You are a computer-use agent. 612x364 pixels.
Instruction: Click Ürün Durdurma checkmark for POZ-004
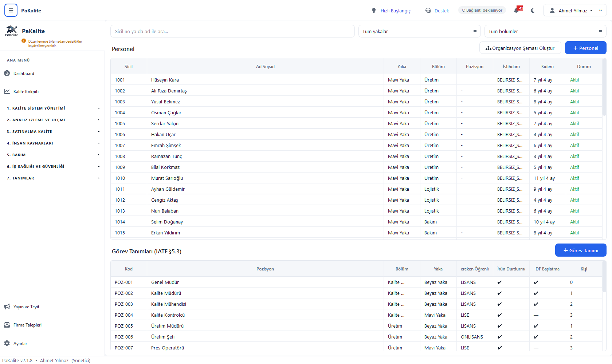499,315
